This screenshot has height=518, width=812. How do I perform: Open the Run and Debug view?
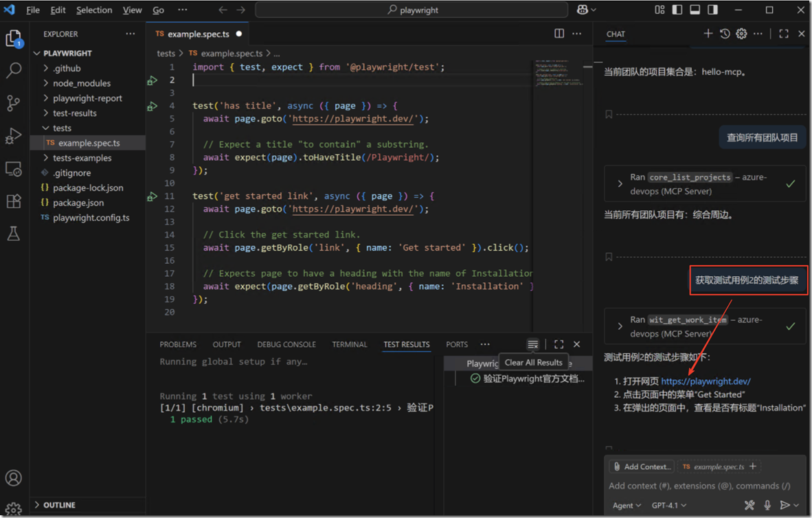pyautogui.click(x=14, y=136)
